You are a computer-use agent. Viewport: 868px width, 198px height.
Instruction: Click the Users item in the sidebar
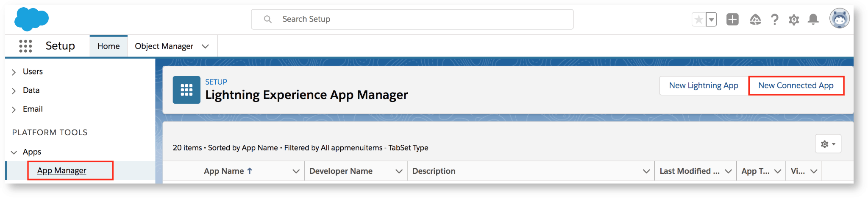coord(33,71)
